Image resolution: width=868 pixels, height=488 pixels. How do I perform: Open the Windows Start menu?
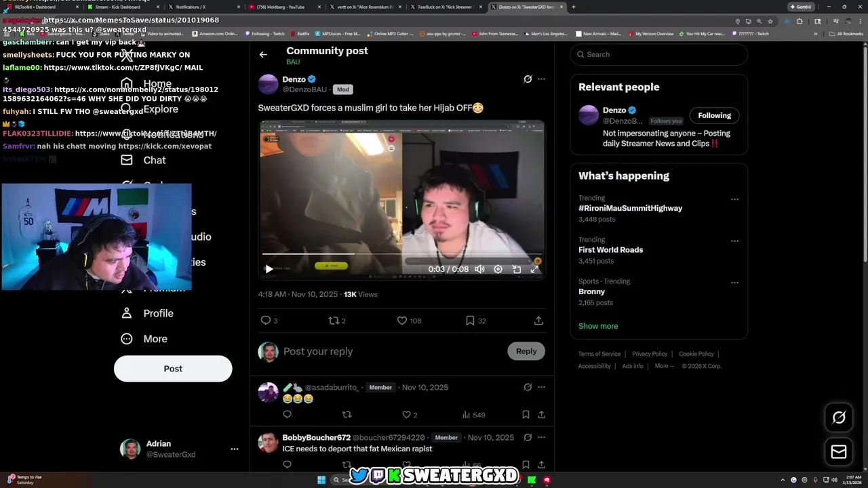pyautogui.click(x=321, y=480)
